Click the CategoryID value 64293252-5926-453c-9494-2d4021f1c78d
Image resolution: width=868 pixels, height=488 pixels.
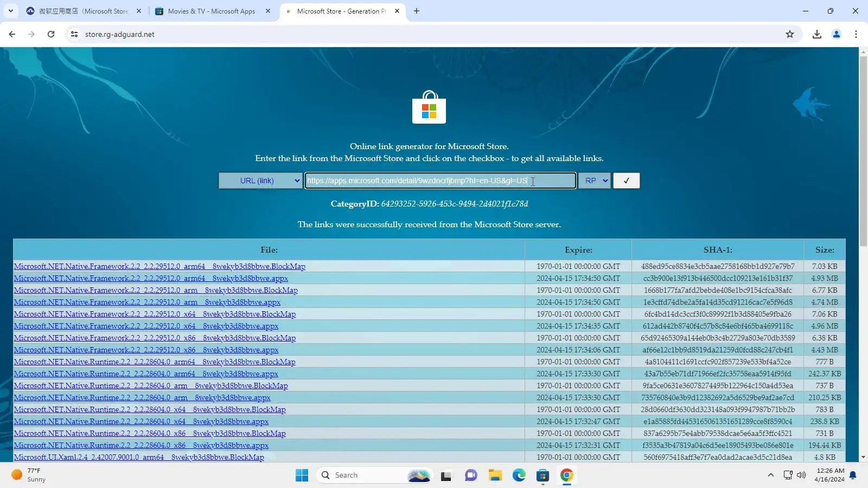455,204
